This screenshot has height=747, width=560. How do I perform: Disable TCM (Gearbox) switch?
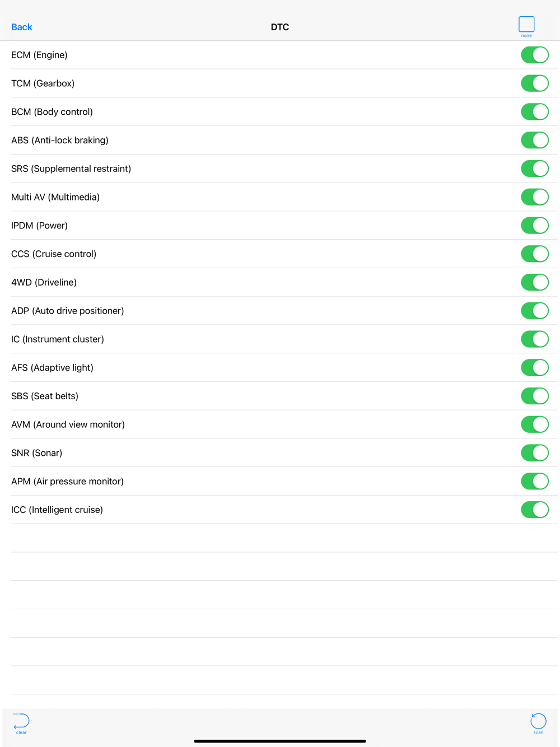click(535, 83)
